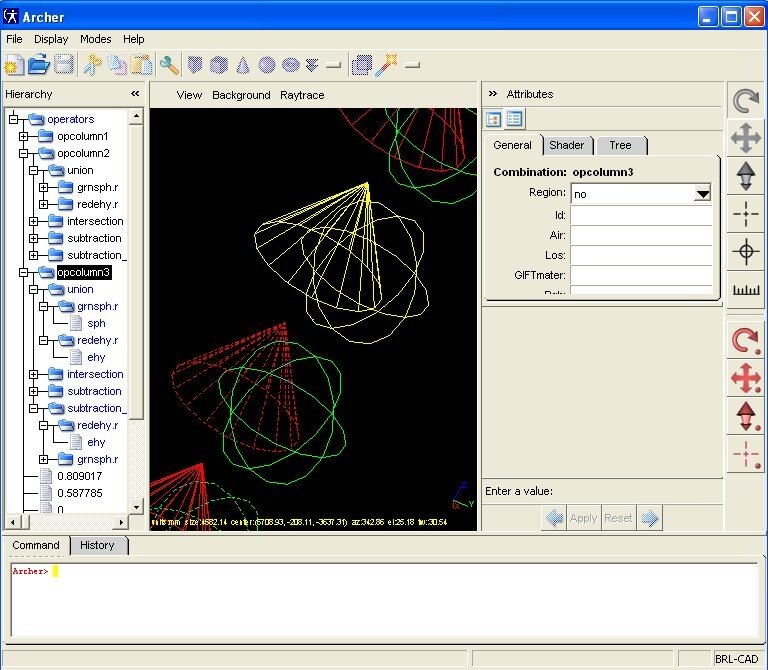The width and height of the screenshot is (768, 670).
Task: Collapse the Attributes panel chevrons
Action: 493,94
